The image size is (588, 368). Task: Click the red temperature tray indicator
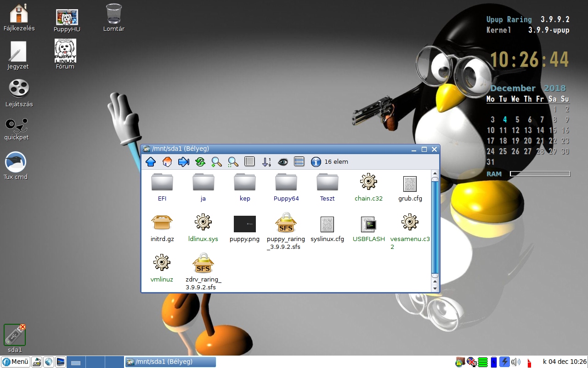[x=529, y=363]
